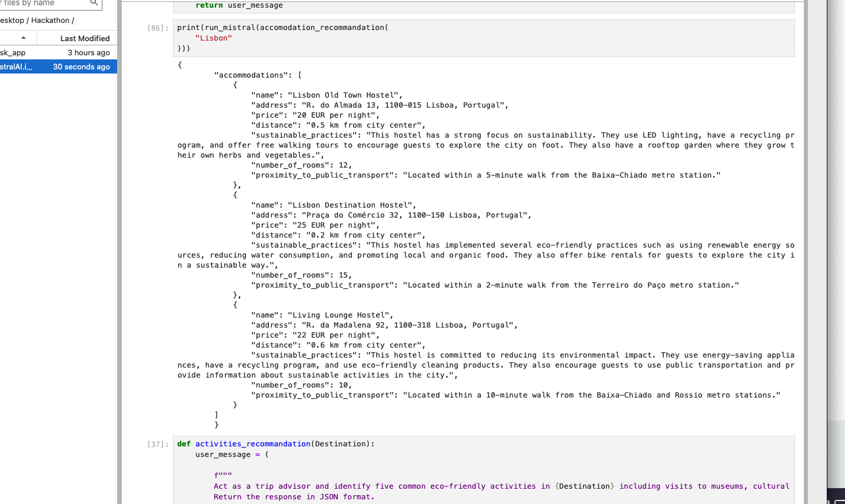Click the sustainable_practices line mentioning energy-saving appliances

tap(523, 355)
